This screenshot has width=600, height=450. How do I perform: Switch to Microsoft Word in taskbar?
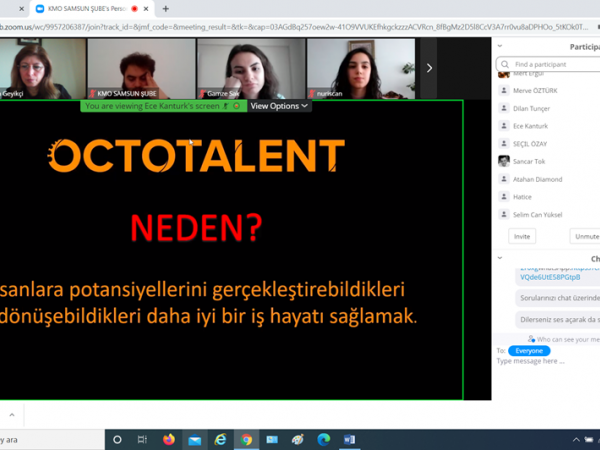(x=349, y=440)
